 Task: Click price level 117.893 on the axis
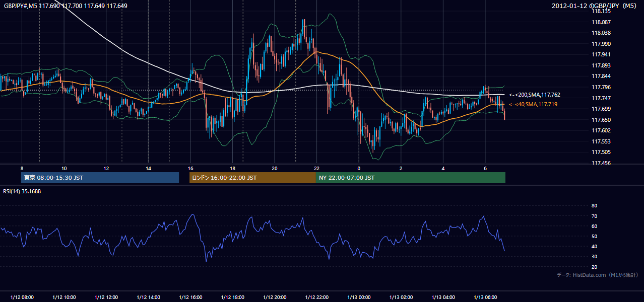point(601,65)
